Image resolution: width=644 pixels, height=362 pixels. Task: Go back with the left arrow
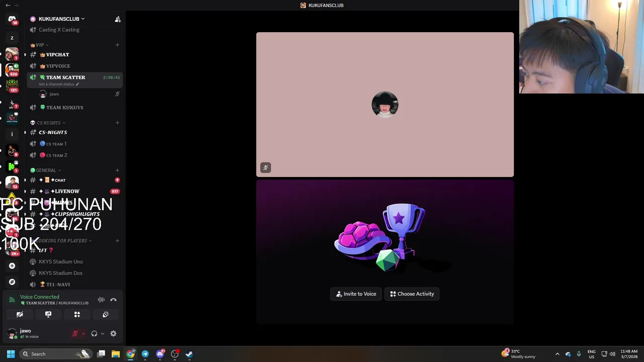pyautogui.click(x=8, y=5)
